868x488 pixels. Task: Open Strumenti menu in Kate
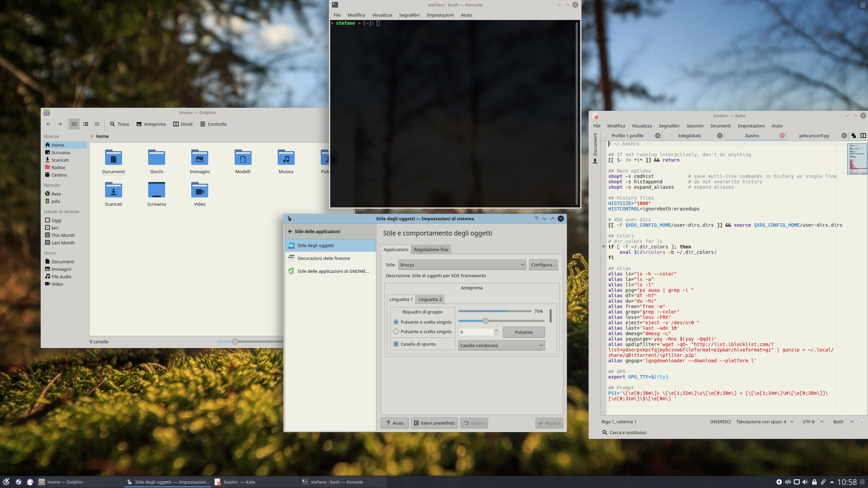tap(721, 126)
